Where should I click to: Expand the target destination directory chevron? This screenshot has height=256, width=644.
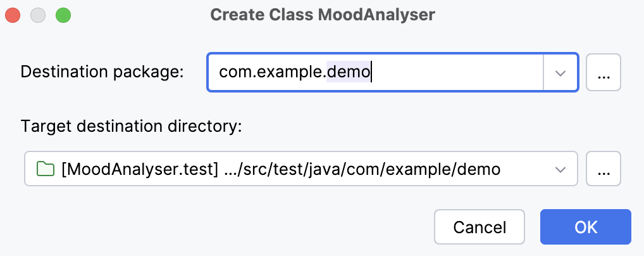(560, 169)
